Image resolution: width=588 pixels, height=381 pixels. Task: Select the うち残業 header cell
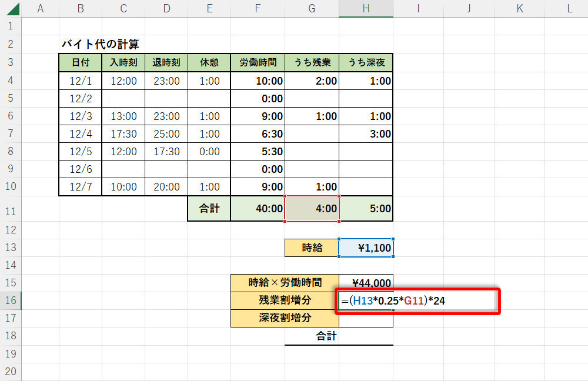(312, 62)
